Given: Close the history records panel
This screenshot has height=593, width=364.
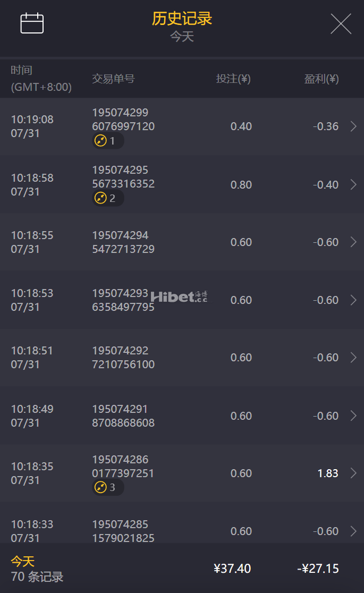Looking at the screenshot, I should [x=341, y=24].
